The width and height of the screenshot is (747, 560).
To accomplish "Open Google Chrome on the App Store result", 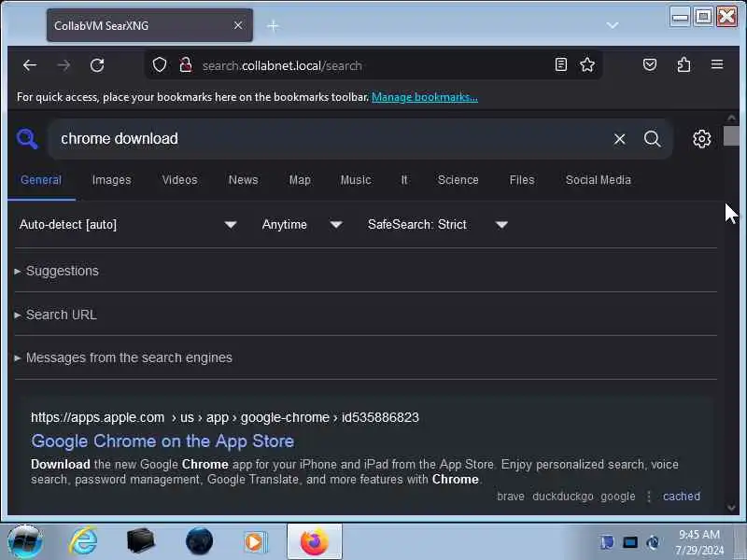I will click(x=162, y=441).
